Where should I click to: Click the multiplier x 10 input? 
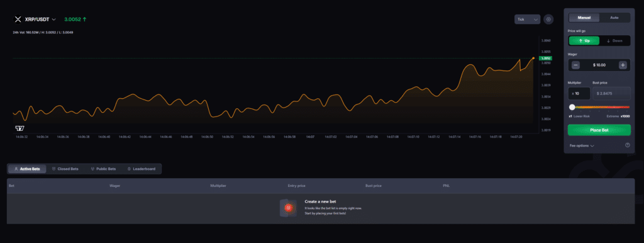579,94
